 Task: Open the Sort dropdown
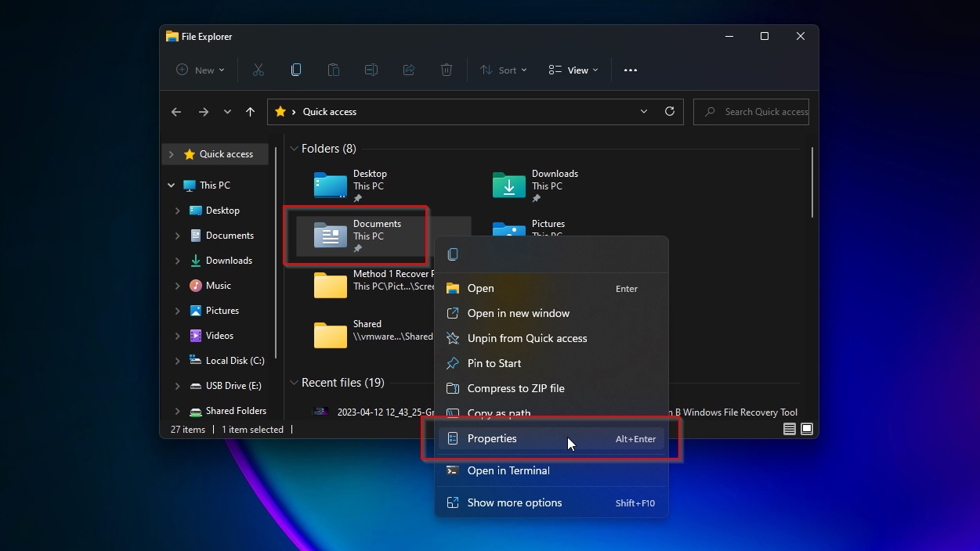point(503,70)
